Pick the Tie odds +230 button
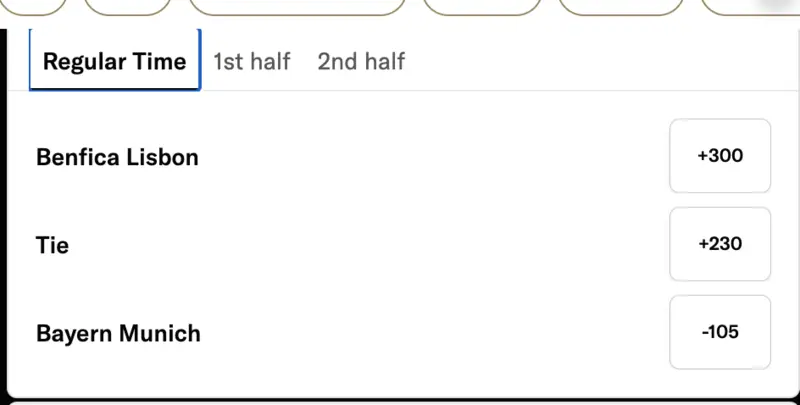Image resolution: width=800 pixels, height=405 pixels. point(720,244)
